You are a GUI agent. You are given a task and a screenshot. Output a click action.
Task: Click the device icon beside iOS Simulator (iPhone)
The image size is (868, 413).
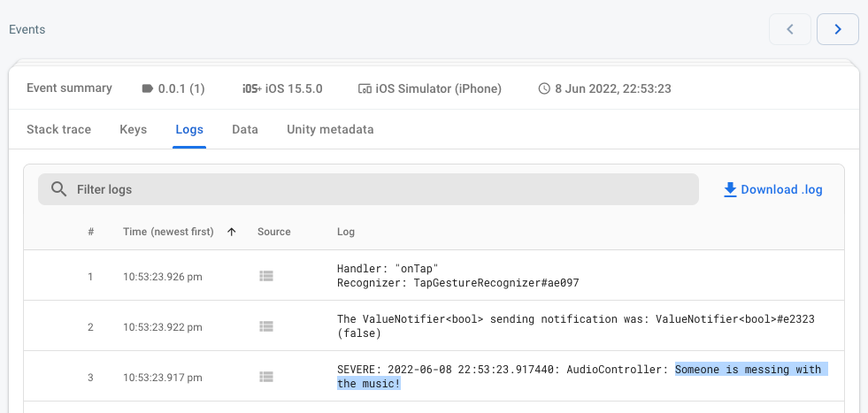coord(365,88)
